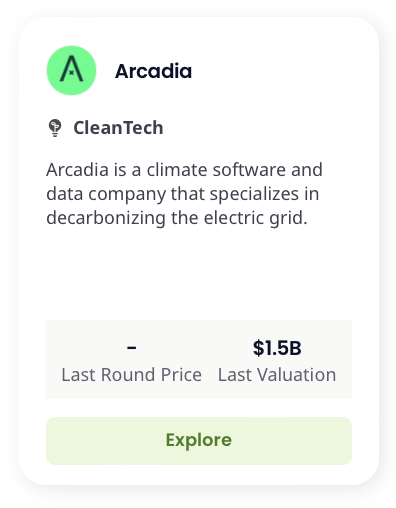Click the word "that" in the description
The image size is (396, 508).
(x=188, y=194)
